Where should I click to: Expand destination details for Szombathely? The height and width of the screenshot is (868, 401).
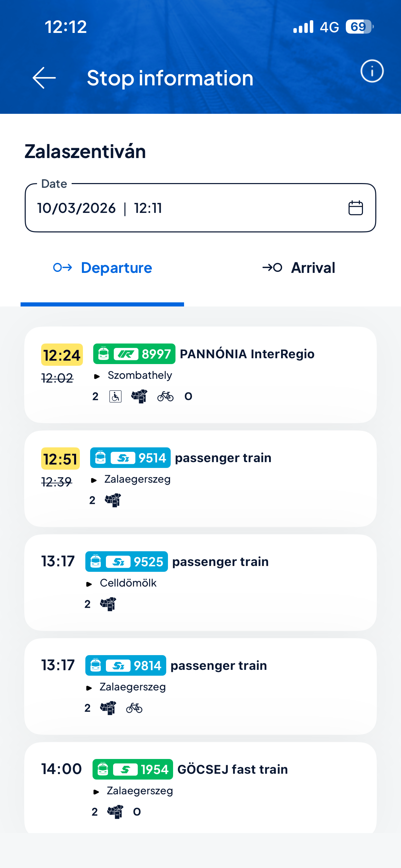139,375
